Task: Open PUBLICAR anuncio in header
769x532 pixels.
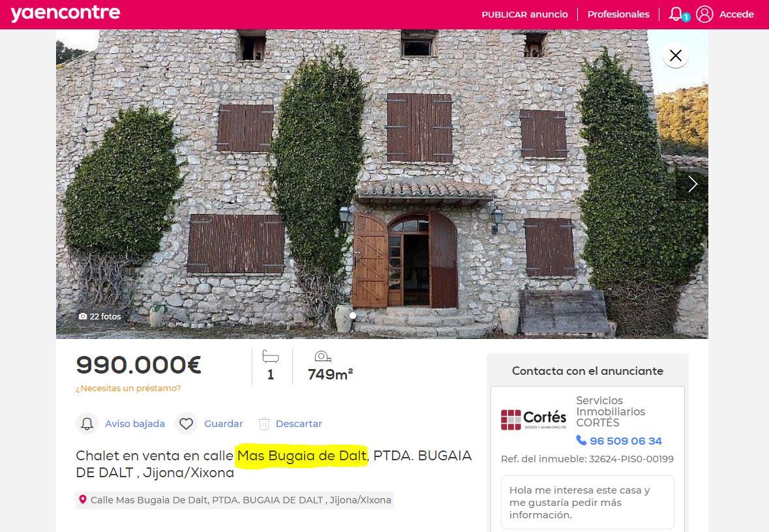Action: tap(525, 14)
